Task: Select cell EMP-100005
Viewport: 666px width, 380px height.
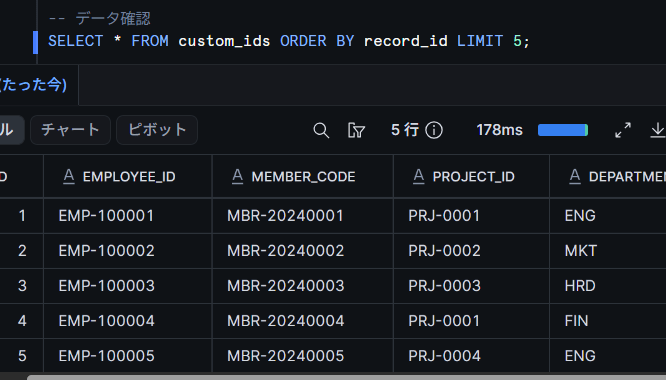Action: pyautogui.click(x=128, y=356)
